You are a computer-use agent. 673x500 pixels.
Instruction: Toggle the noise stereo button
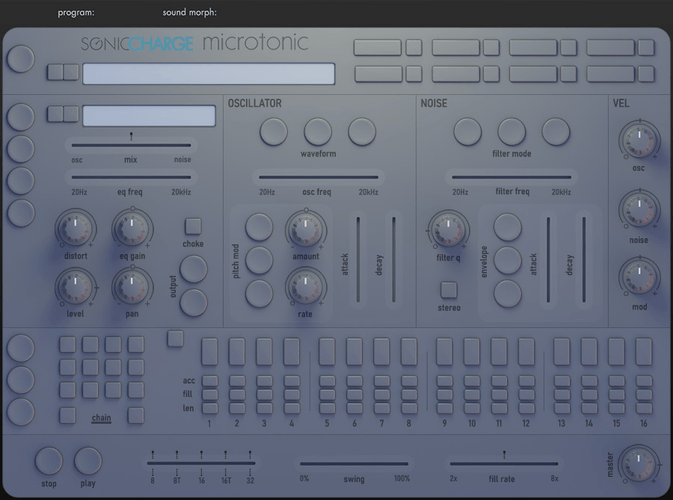[449, 290]
